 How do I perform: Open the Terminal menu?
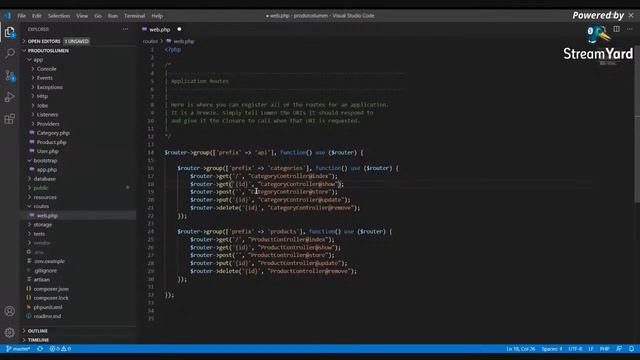(x=135, y=16)
